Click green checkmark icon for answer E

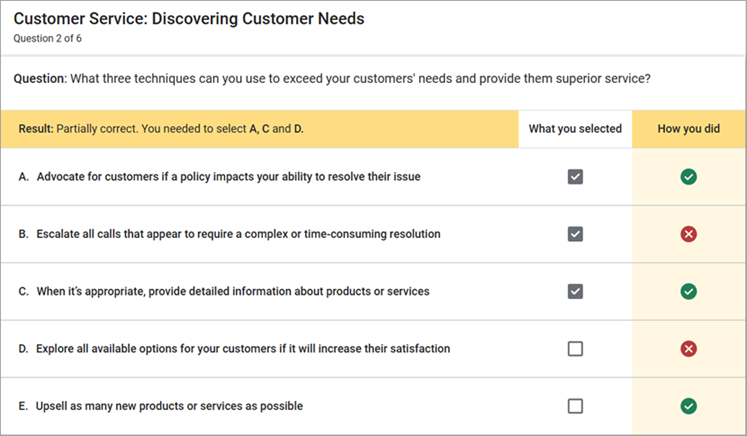click(688, 406)
